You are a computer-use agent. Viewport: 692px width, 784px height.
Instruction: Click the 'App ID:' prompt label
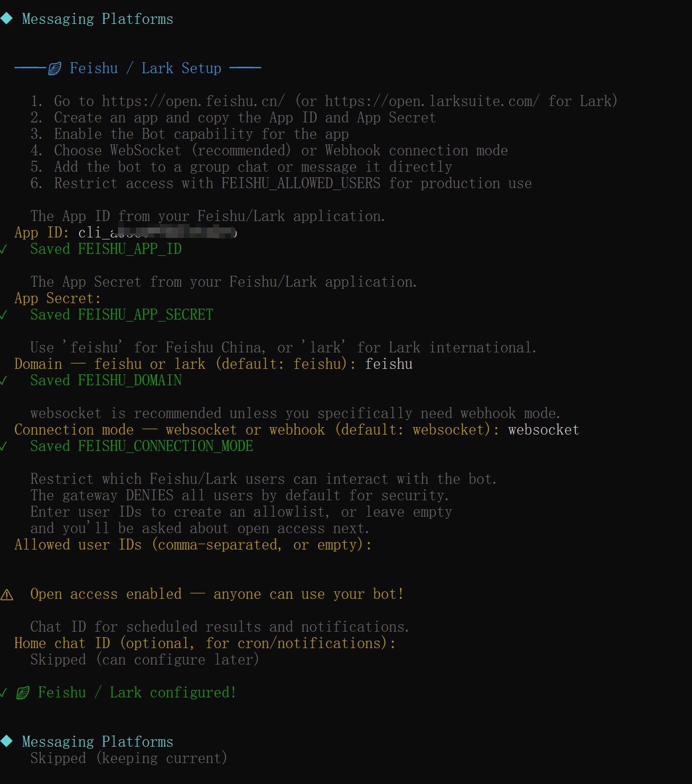(x=42, y=232)
